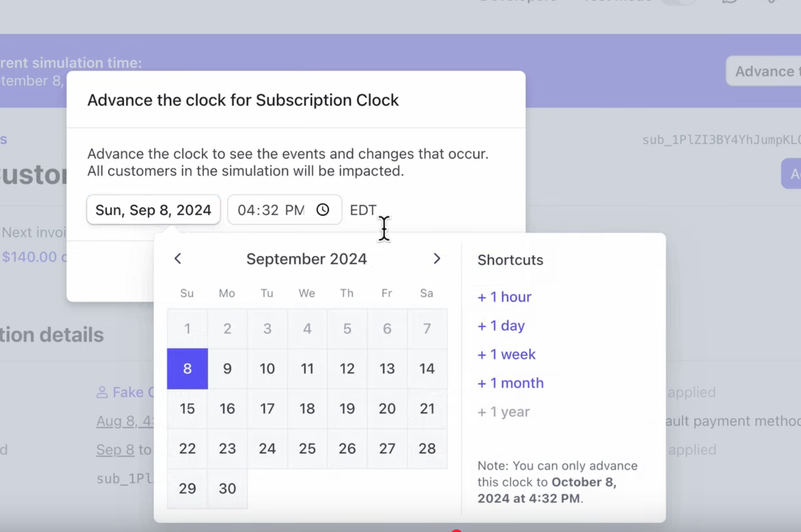Open the date picker showing Sun, Sep 8, 2024
Image resolution: width=801 pixels, height=532 pixels.
153,210
